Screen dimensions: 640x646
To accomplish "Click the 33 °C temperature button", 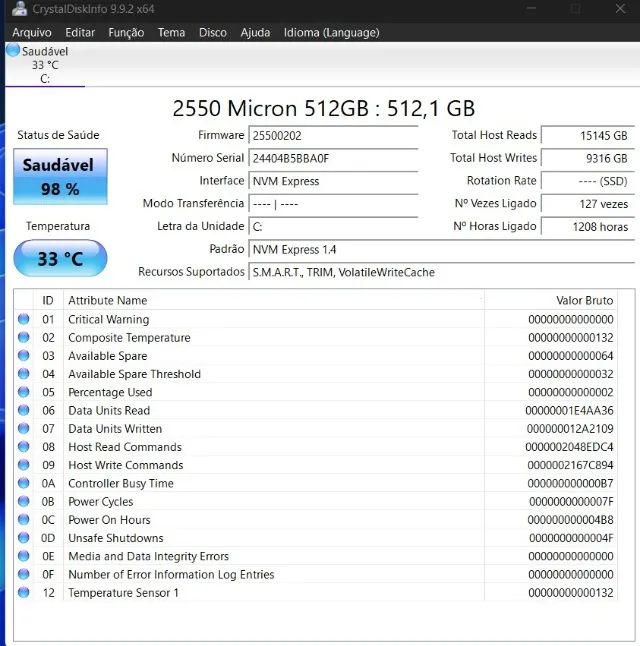I will point(60,258).
